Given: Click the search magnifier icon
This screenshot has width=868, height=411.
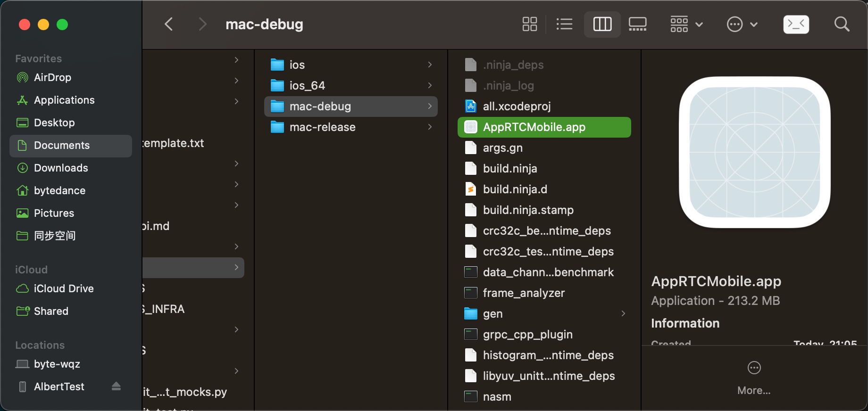Looking at the screenshot, I should coord(842,24).
